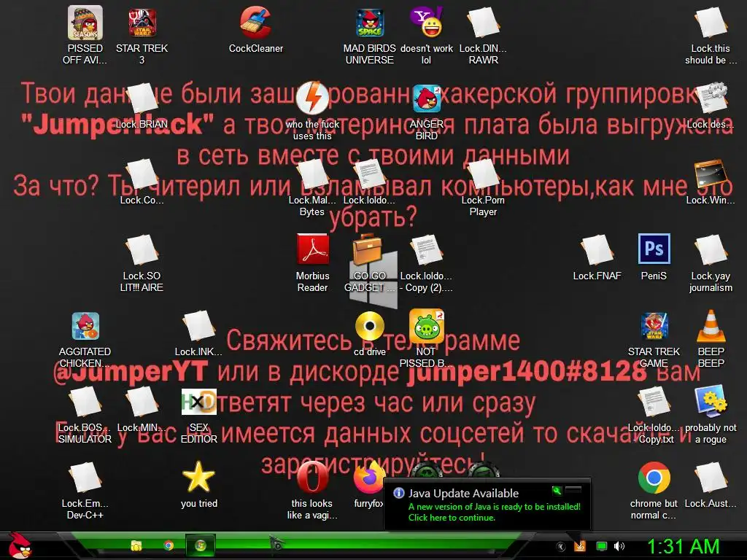This screenshot has height=560, width=747.
Task: Open the folder icon in taskbar
Action: pos(136,545)
